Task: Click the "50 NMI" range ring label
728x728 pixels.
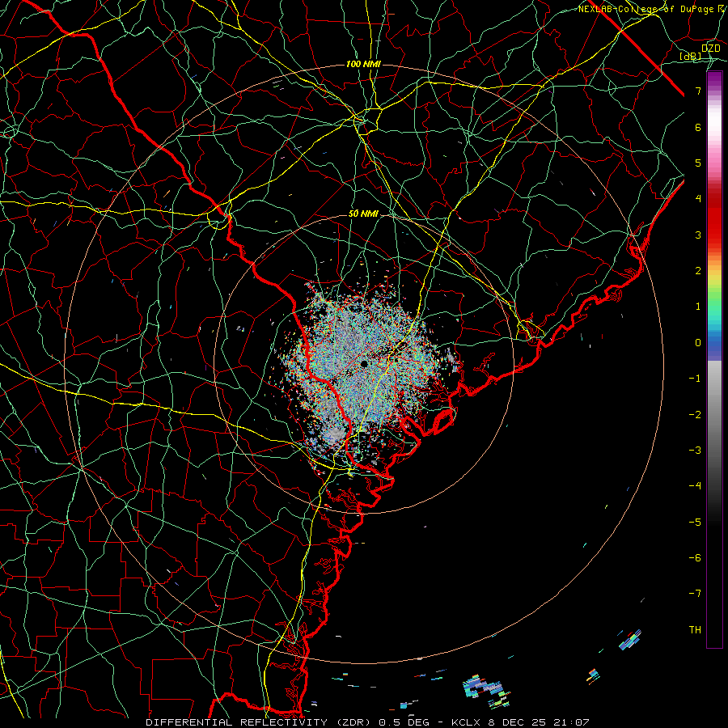Action: pos(363,214)
